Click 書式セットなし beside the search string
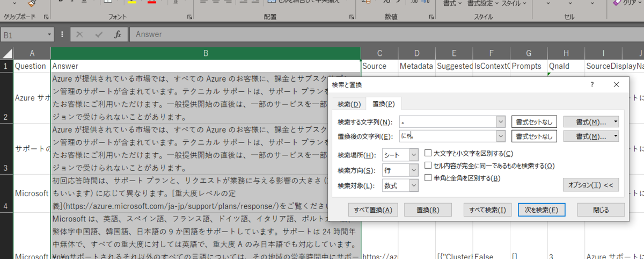 (534, 122)
